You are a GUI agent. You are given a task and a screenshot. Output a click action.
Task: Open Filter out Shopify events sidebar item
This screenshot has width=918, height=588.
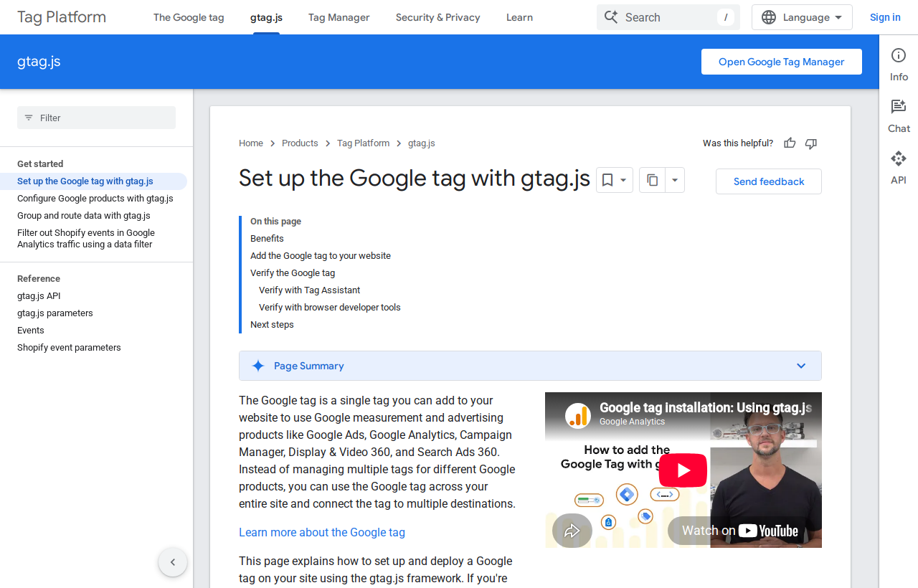(x=86, y=239)
